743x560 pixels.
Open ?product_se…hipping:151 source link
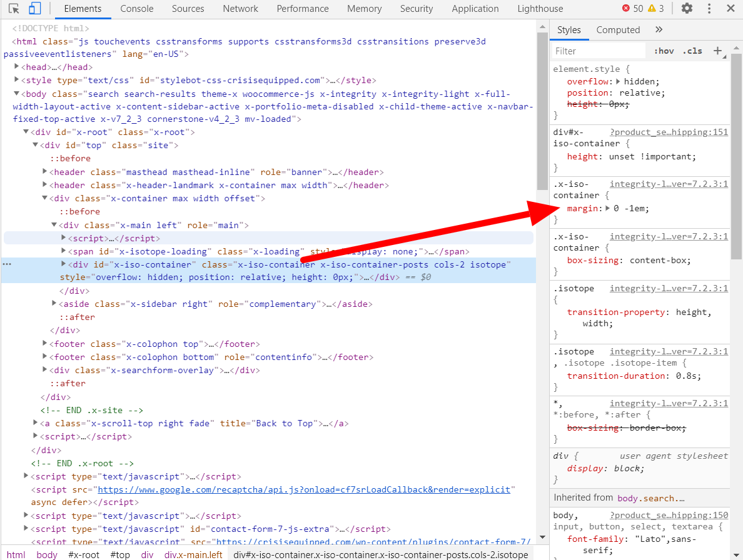[669, 132]
